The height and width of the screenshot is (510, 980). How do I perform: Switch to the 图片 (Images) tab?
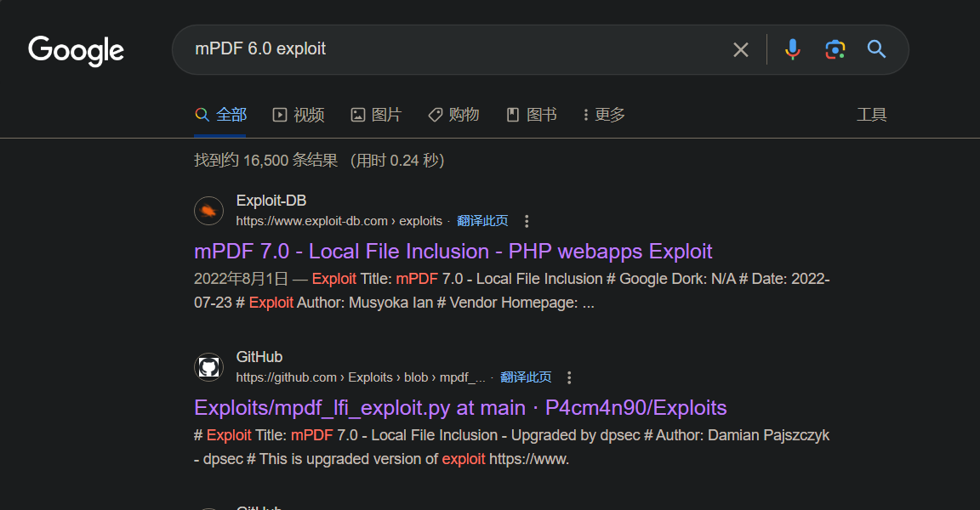376,115
